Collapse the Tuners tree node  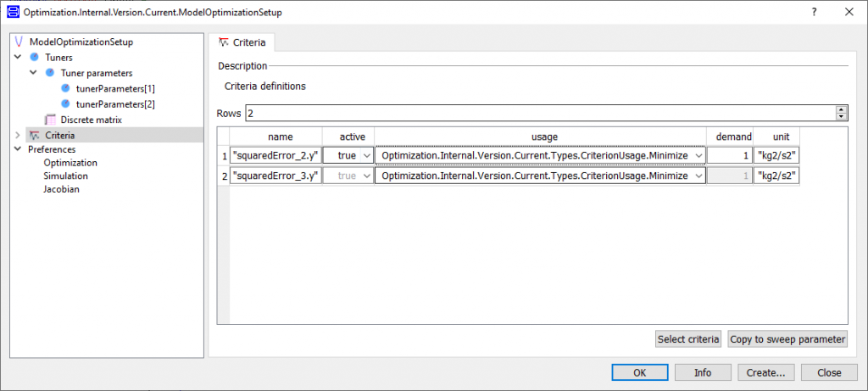(x=18, y=57)
